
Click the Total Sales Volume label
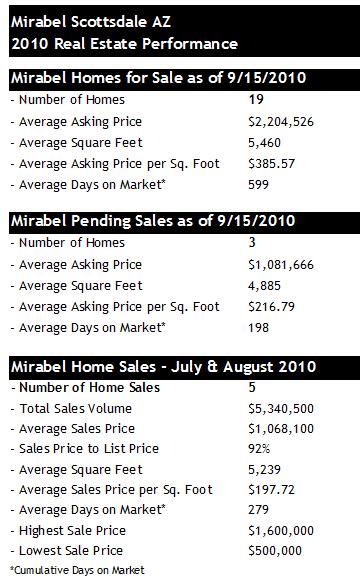pos(76,409)
